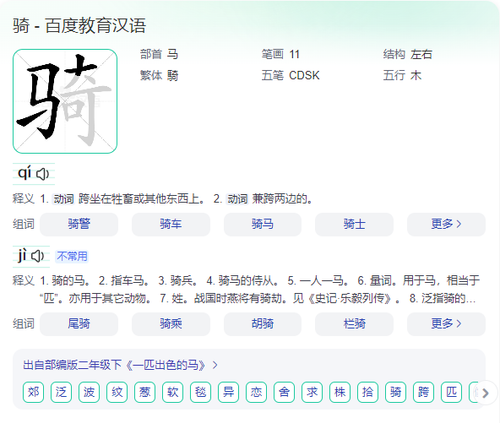The width and height of the screenshot is (500, 423).
Task: Open the word 骑士
Action: click(354, 224)
